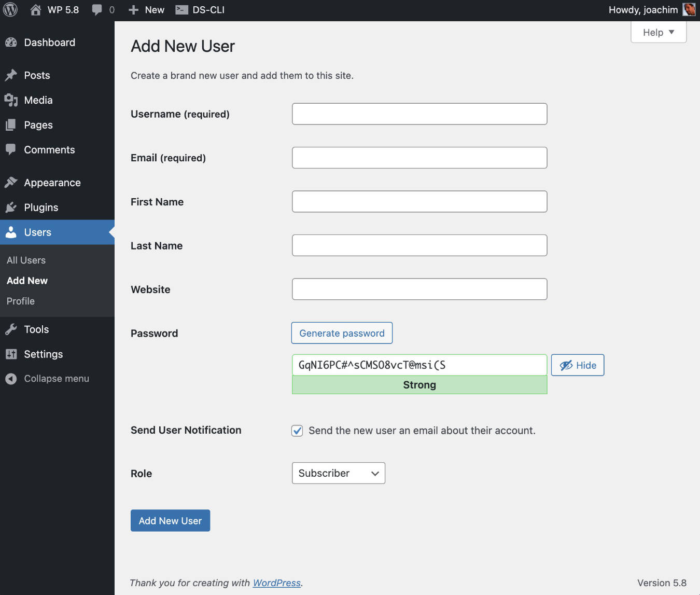Open Media library from the sidebar icon
This screenshot has width=700, height=595.
[11, 100]
